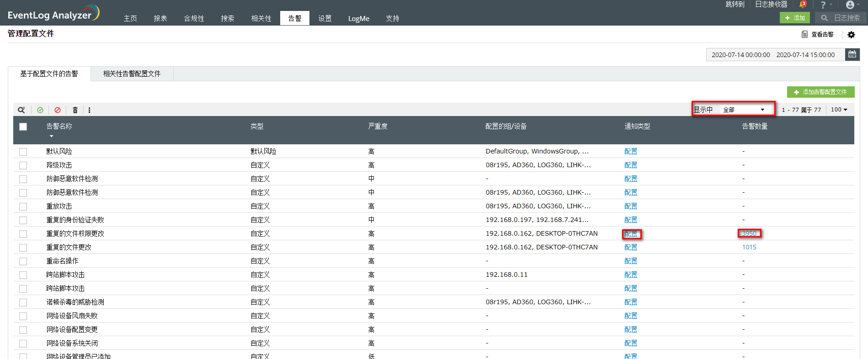The width and height of the screenshot is (868, 359).
Task: Open the 合规性 menu tab
Action: coord(194,18)
